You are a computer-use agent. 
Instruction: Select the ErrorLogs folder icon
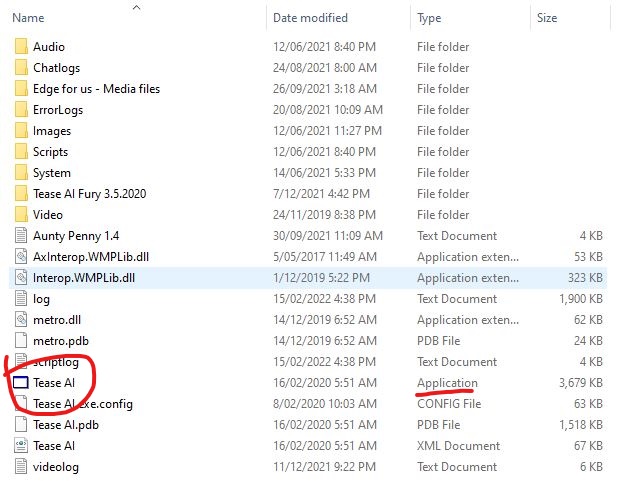[21, 110]
